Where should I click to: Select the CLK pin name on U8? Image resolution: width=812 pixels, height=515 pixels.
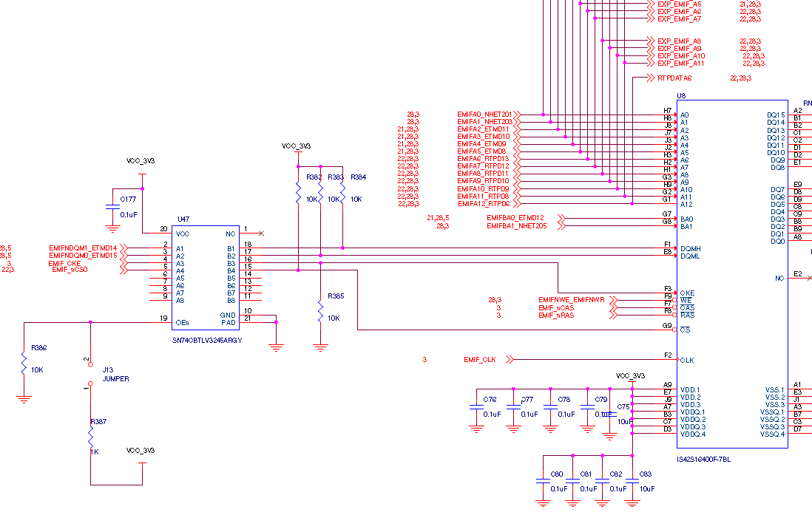687,361
